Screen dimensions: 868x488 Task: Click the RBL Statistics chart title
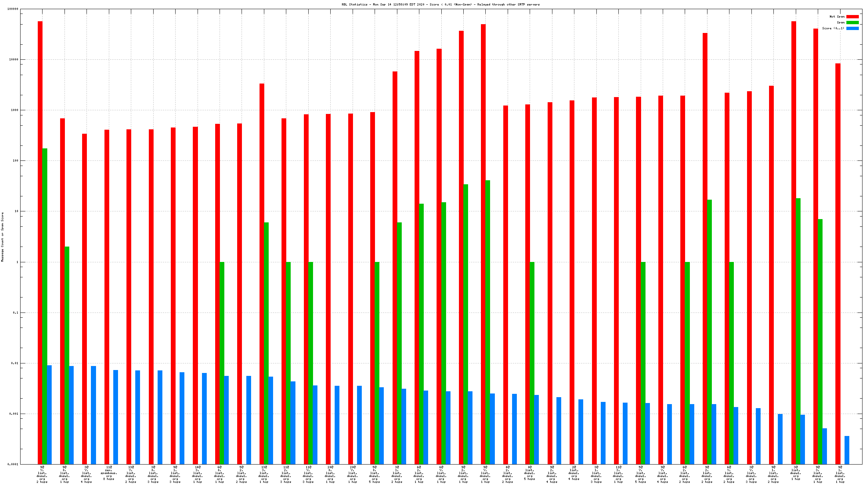point(440,4)
